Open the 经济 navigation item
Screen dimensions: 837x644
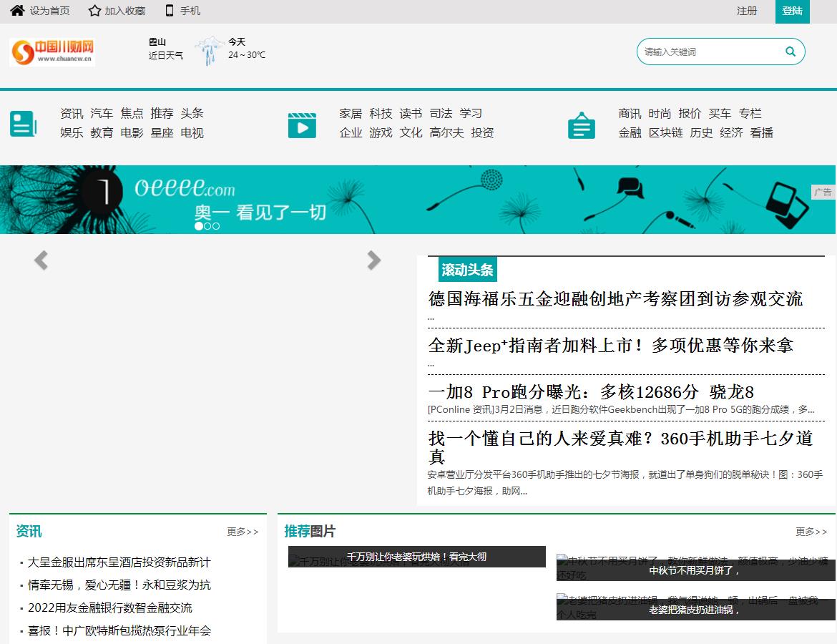(731, 132)
